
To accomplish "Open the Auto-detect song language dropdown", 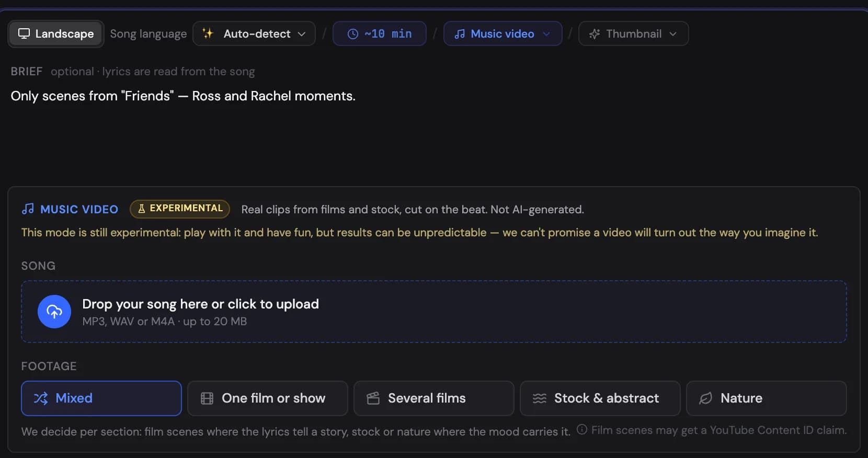I will (x=254, y=33).
